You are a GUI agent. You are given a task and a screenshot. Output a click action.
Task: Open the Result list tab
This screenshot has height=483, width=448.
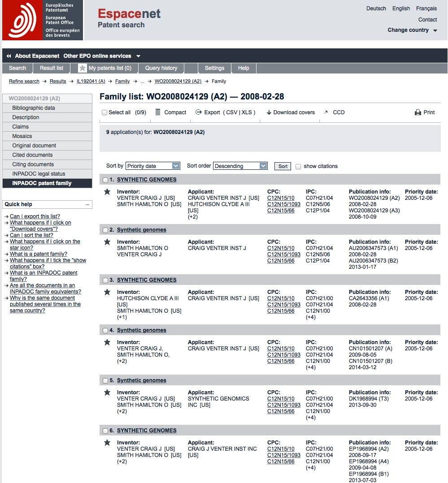tap(52, 68)
